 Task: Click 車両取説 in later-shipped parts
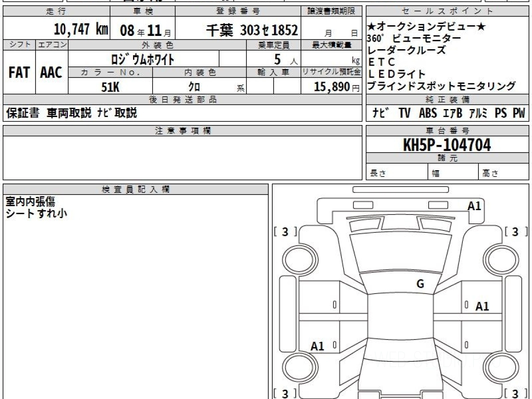point(69,113)
